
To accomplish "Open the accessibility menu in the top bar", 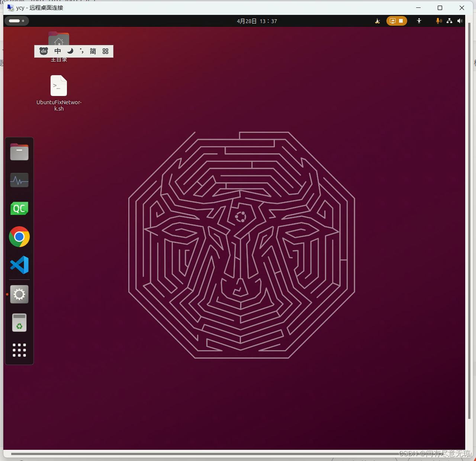I will click(419, 21).
